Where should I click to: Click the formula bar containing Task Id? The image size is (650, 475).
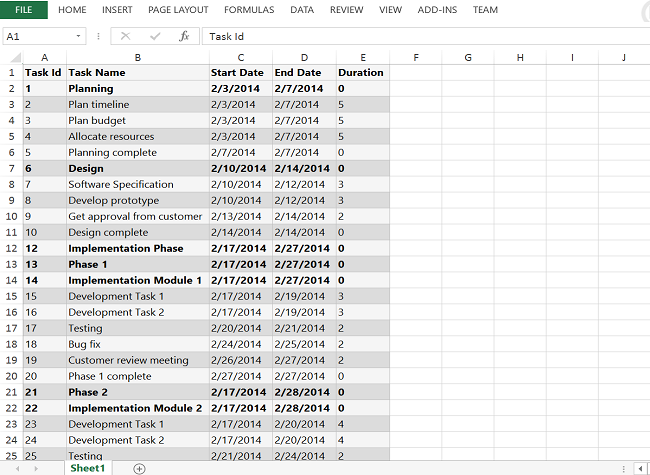click(x=426, y=36)
